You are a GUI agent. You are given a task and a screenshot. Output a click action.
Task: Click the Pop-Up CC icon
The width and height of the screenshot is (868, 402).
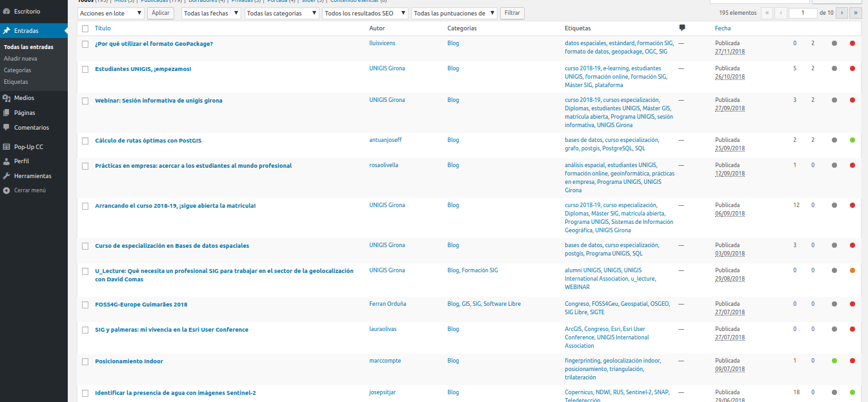tap(6, 147)
